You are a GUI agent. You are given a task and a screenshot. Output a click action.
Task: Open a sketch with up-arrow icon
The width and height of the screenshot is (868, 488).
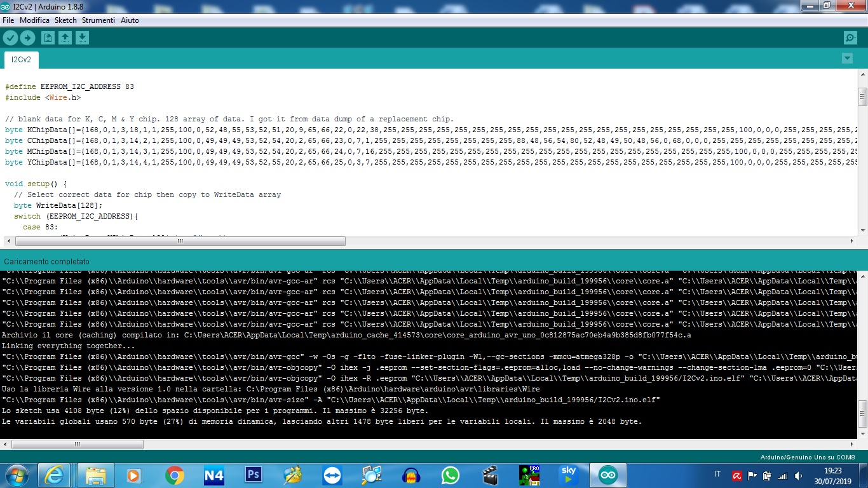[x=65, y=38]
